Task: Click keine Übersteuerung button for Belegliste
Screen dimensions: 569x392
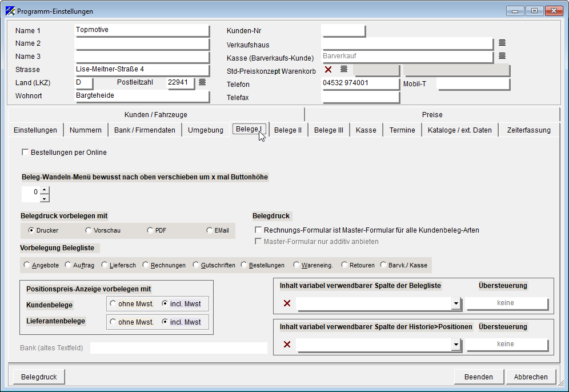Action: pos(507,303)
